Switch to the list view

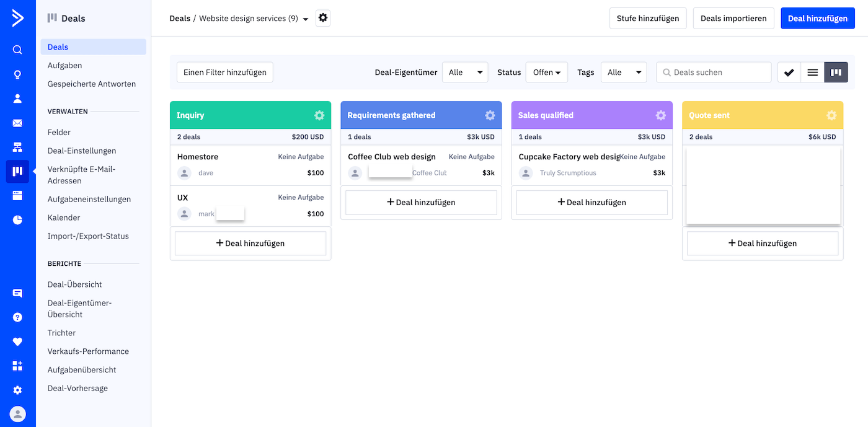(812, 73)
